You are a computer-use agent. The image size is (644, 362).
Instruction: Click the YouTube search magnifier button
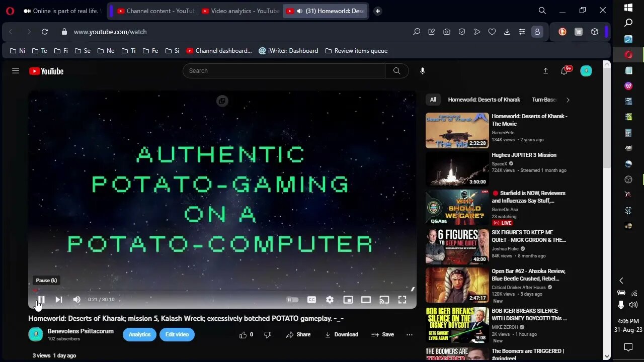pyautogui.click(x=397, y=71)
